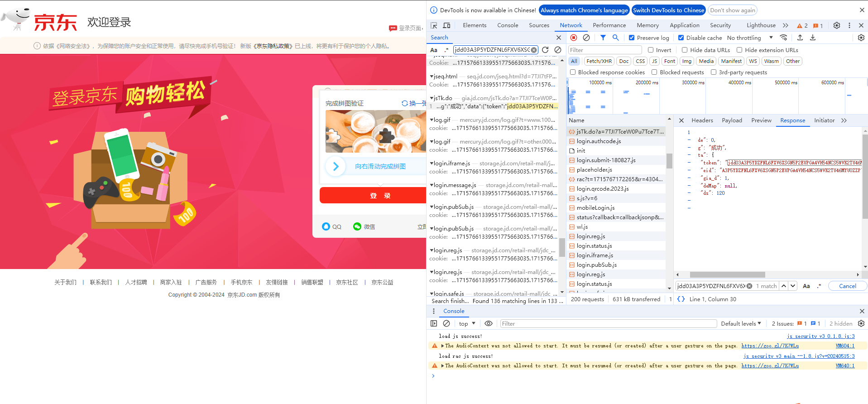Clear the search query text
868x404 pixels.
(534, 50)
